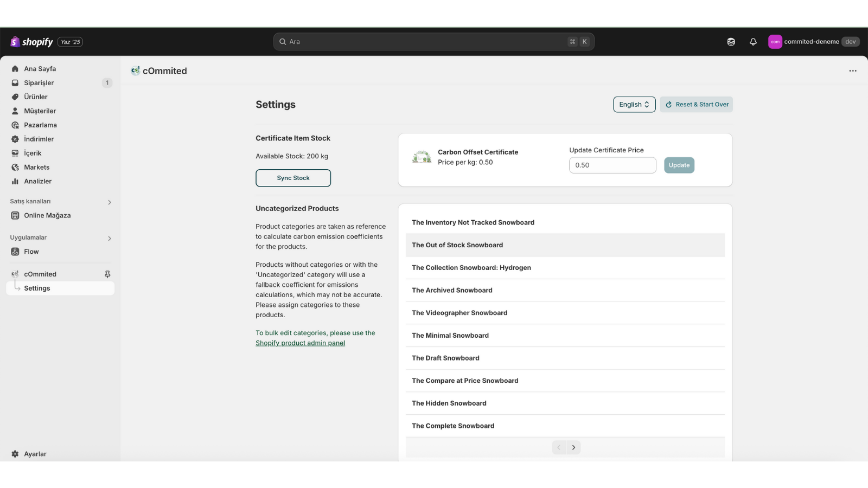Open the Shopify product admin panel link
The width and height of the screenshot is (868, 488).
pyautogui.click(x=300, y=343)
